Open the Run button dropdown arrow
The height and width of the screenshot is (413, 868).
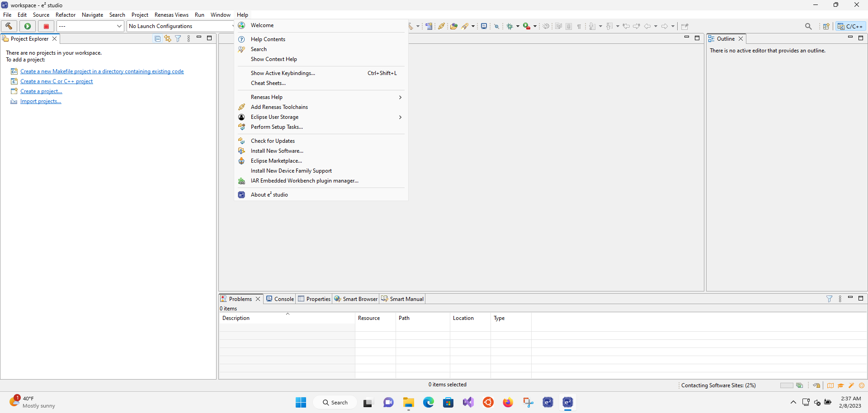click(535, 26)
